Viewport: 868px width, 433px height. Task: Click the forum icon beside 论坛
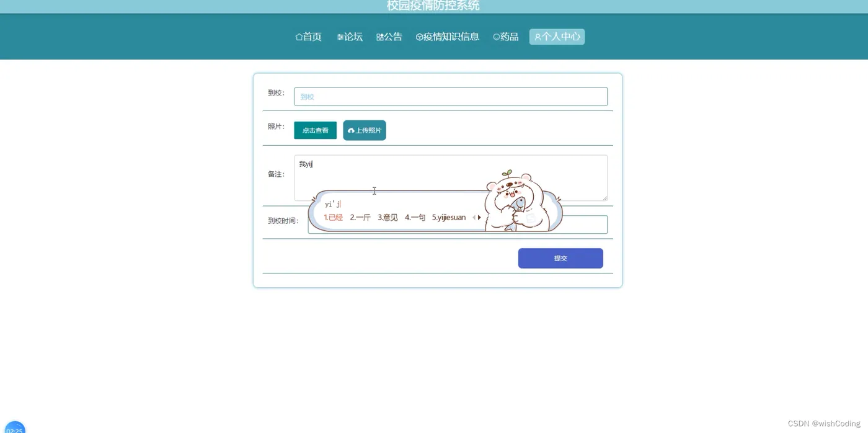click(340, 37)
